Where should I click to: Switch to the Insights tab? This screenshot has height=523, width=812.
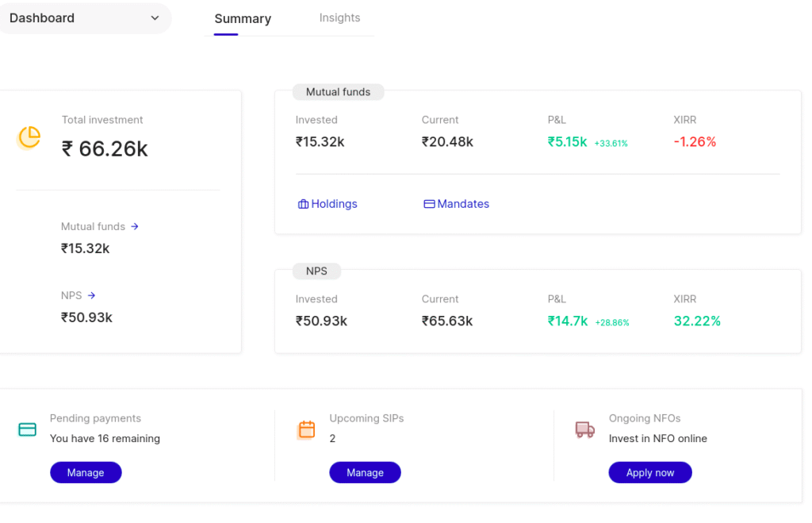coord(339,17)
